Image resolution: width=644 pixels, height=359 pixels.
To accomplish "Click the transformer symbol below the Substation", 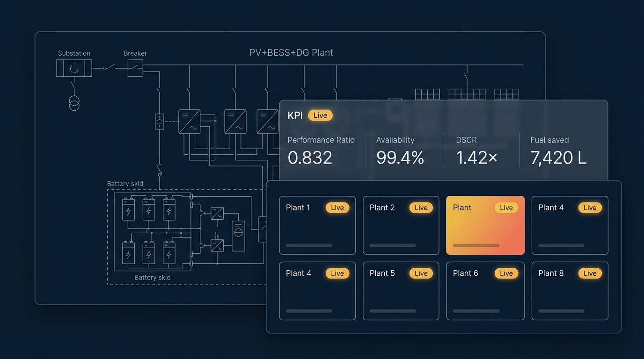I will (x=74, y=103).
